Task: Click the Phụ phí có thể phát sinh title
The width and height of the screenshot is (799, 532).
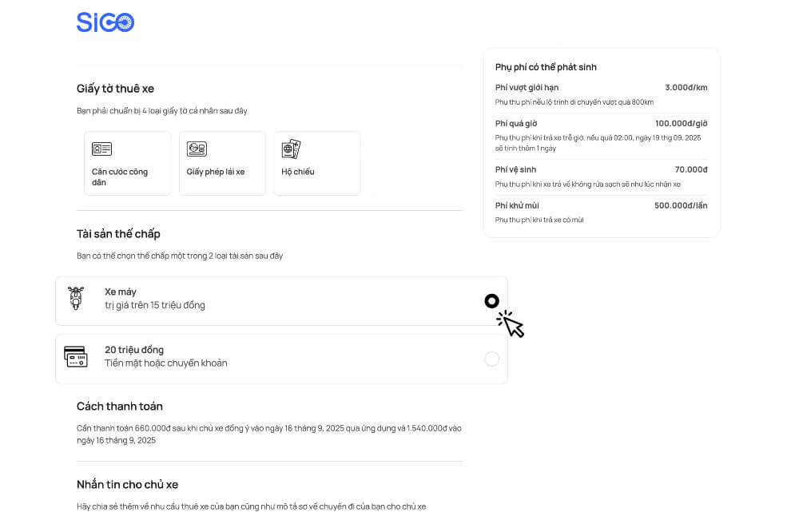Action: click(x=546, y=67)
